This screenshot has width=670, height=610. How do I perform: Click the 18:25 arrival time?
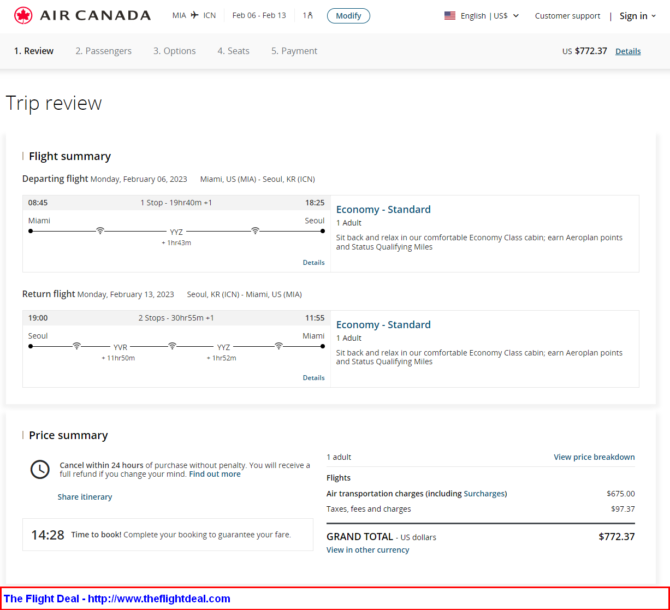315,202
